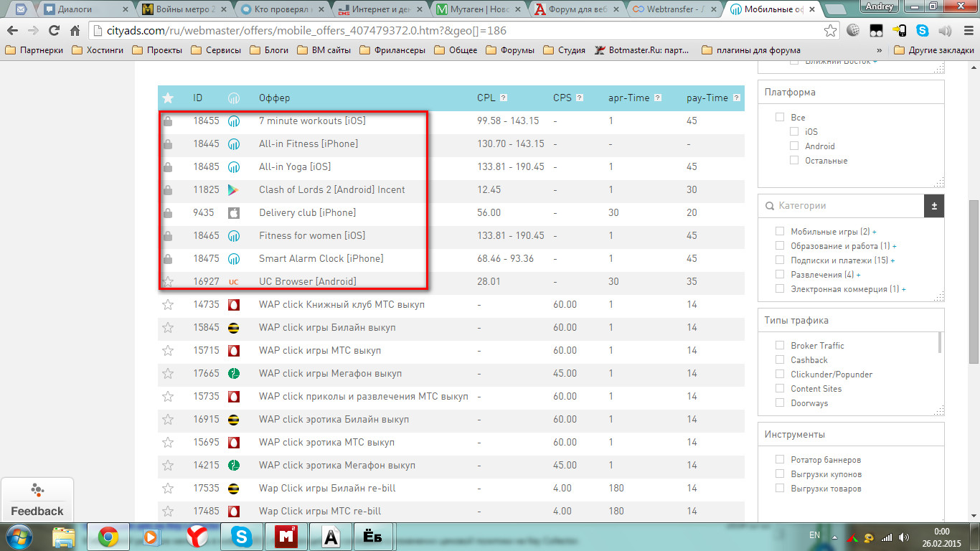Screen dimensions: 980x551
Task: Tick the Cashback traffic type checkbox
Action: coord(780,360)
